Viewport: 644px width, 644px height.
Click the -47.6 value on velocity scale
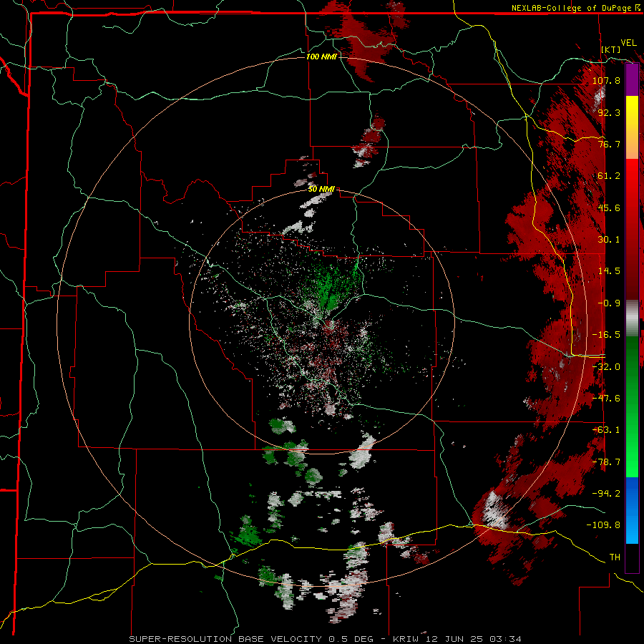click(606, 399)
